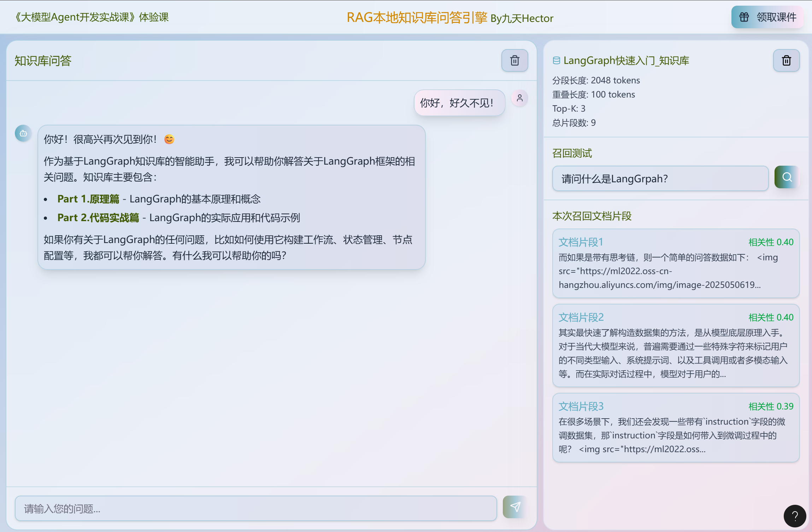Click the 你好！很高兴再次见到你！ greeting line
The width and height of the screenshot is (812, 532).
[109, 139]
